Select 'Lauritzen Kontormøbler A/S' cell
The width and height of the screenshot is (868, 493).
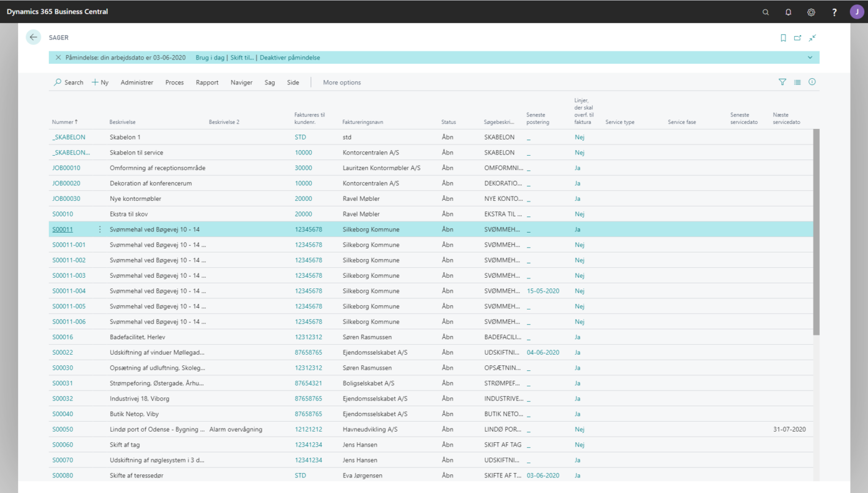[382, 168]
